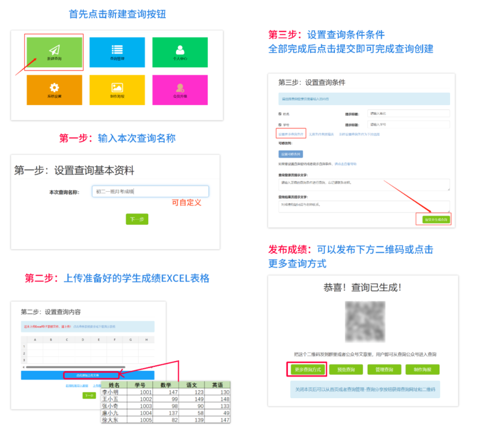Image resolution: width=485 pixels, height=448 pixels.
Task: Select the 李小明 cell in the Excel table
Action: (114, 392)
